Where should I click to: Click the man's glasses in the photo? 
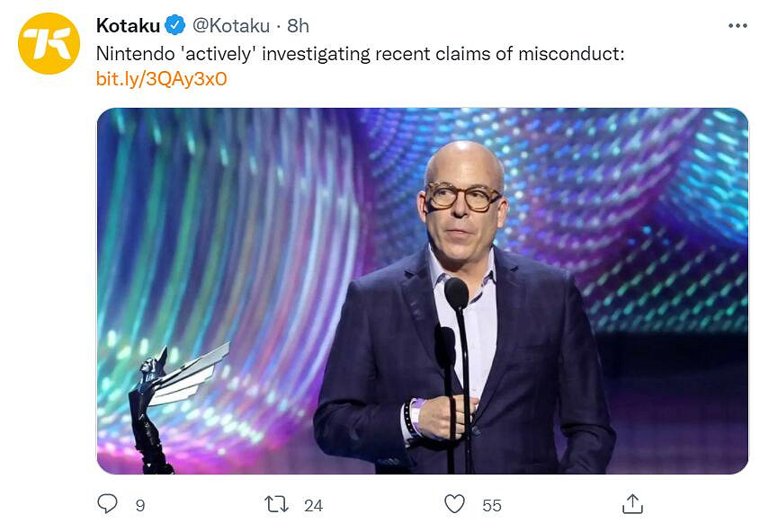462,196
